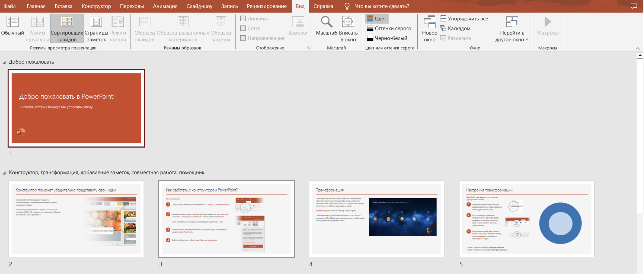644x274 pixels.
Task: Open Макросы button
Action: coord(548,26)
